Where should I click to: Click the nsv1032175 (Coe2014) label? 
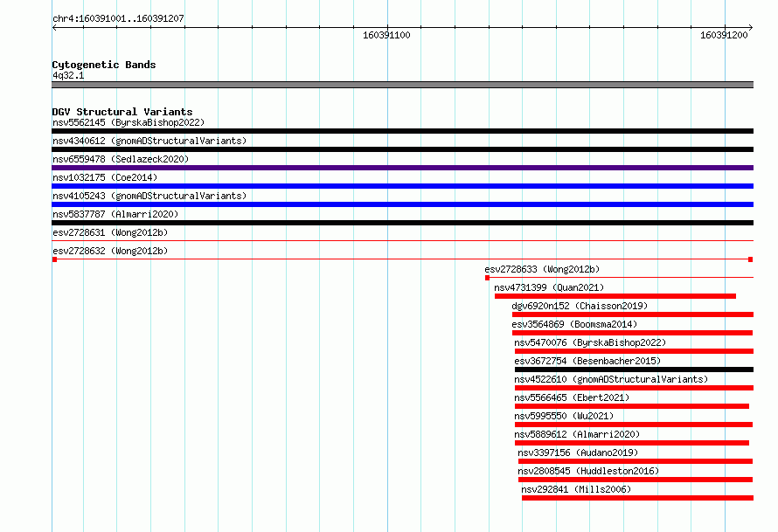[105, 177]
